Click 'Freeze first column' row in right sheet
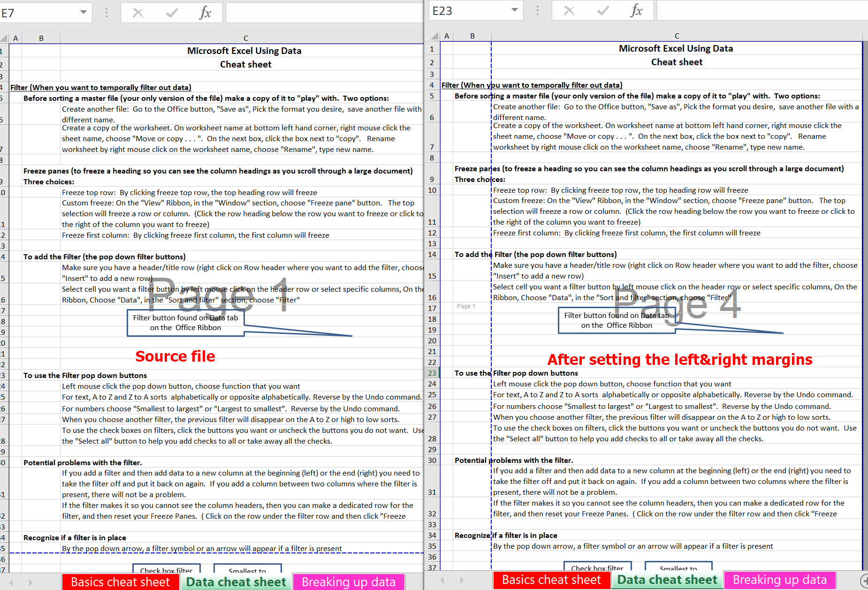The width and height of the screenshot is (868, 590). 626,233
